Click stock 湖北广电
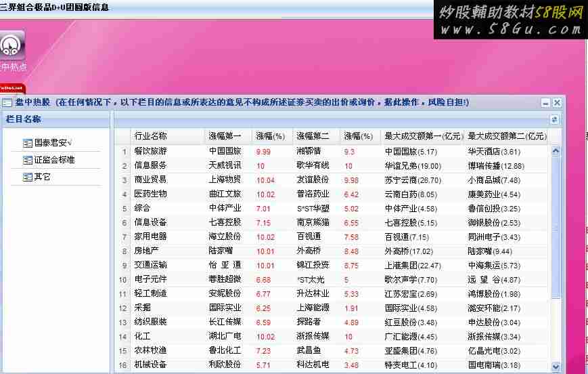Screen dimensions: 588x374 coord(225,337)
